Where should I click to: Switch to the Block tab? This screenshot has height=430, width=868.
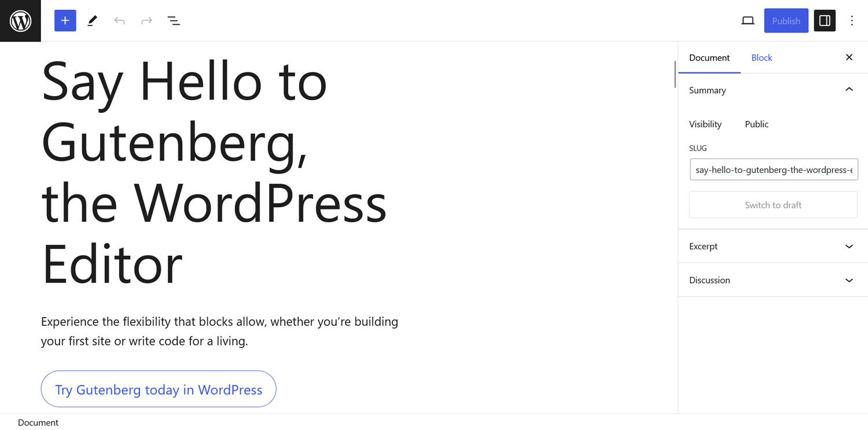coord(762,57)
